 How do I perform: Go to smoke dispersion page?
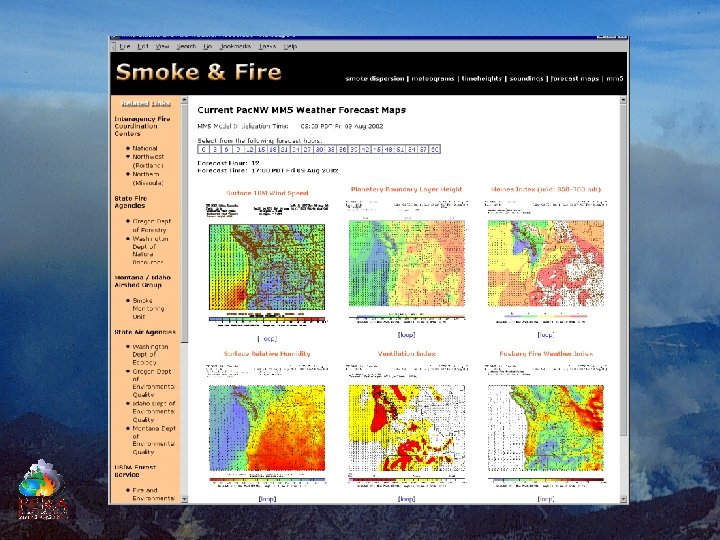coord(375,79)
